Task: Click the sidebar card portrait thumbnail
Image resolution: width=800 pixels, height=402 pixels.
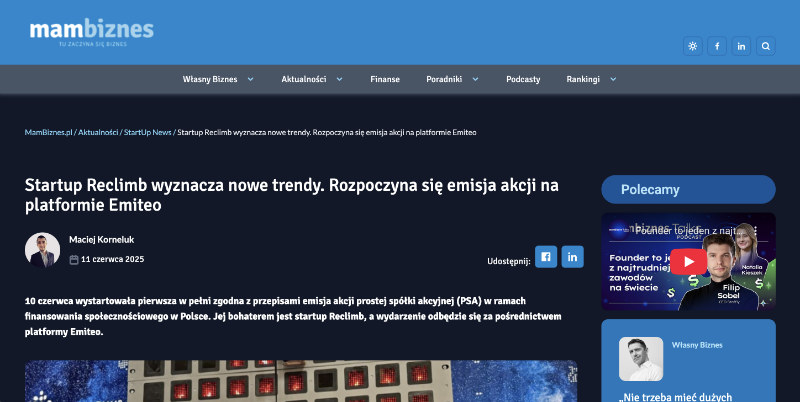Action: (641, 359)
